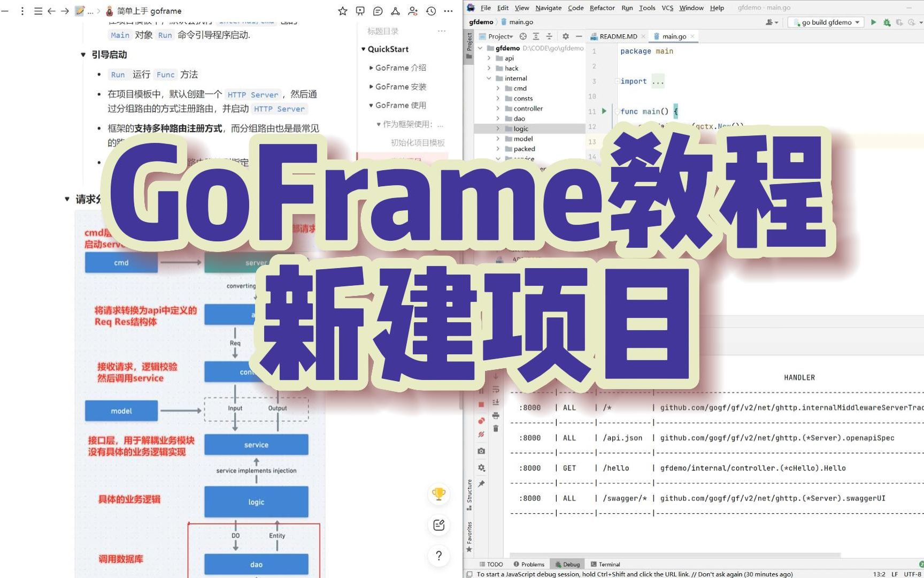Open the TODO tool tab

pyautogui.click(x=491, y=564)
